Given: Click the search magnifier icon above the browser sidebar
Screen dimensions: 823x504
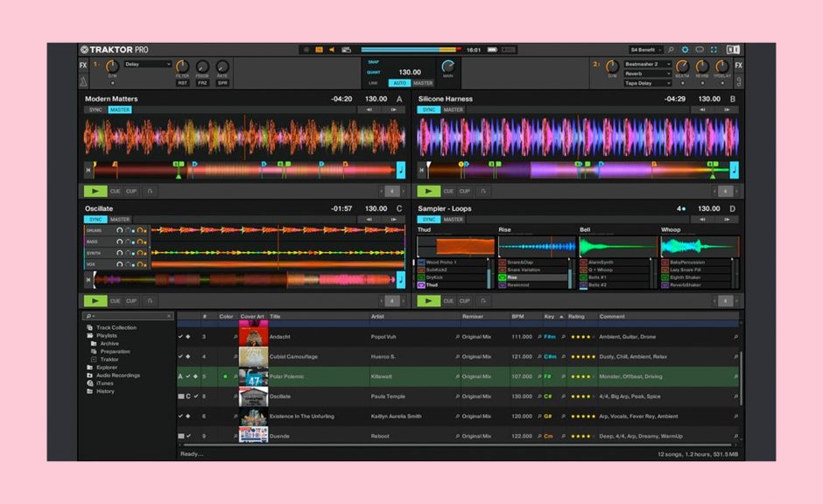Looking at the screenshot, I should [x=88, y=315].
